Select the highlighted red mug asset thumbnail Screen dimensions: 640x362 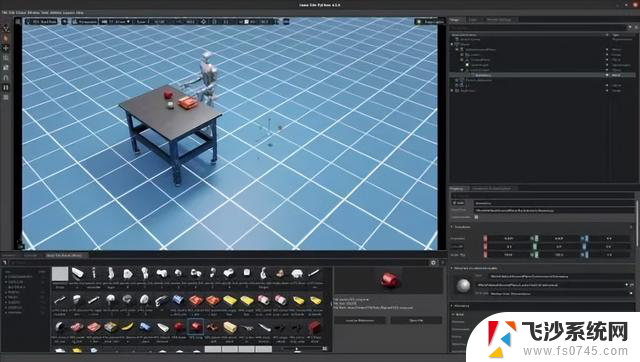(x=195, y=327)
